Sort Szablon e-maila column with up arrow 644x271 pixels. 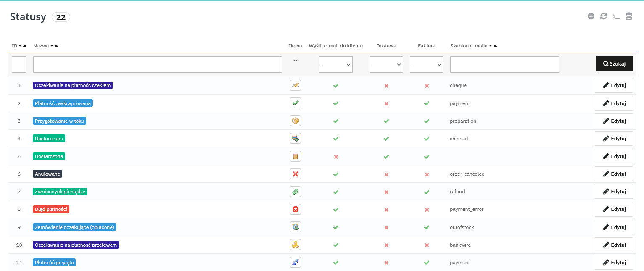pos(495,46)
